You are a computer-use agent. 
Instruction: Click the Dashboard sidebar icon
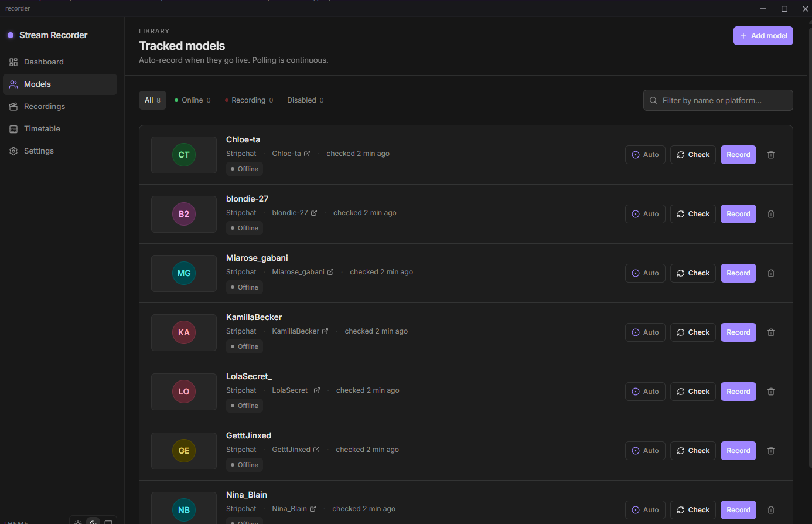point(13,62)
